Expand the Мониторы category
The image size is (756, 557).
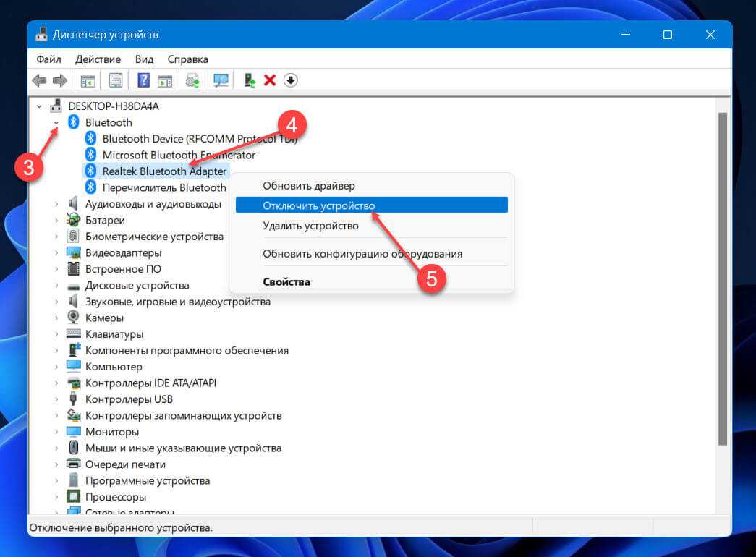click(56, 432)
